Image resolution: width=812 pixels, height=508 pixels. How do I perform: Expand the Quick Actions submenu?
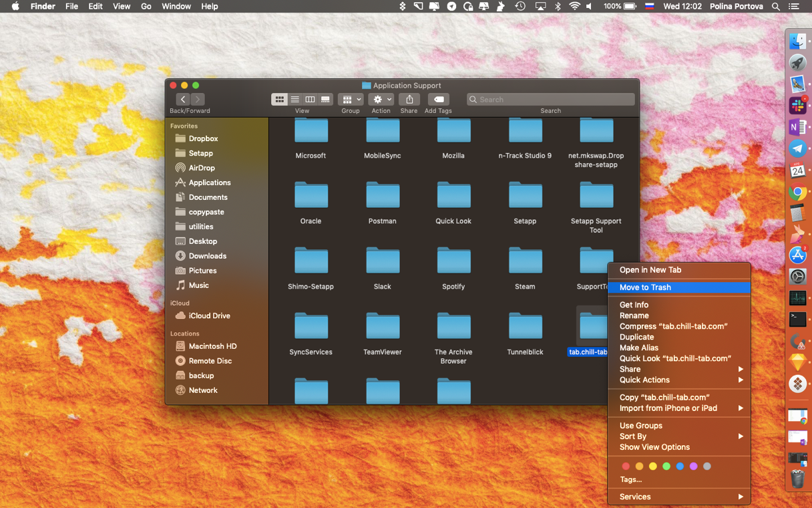(x=679, y=380)
